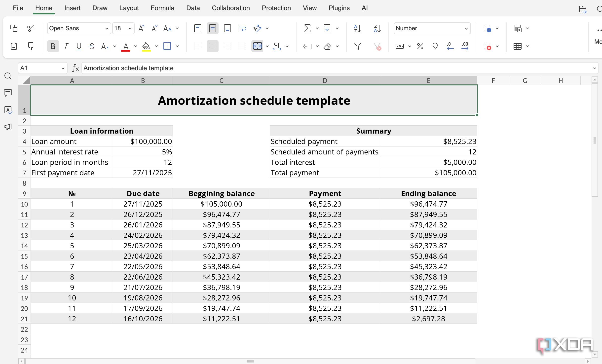The width and height of the screenshot is (602, 364).
Task: Increase font size with the larger A icon
Action: pyautogui.click(x=142, y=28)
